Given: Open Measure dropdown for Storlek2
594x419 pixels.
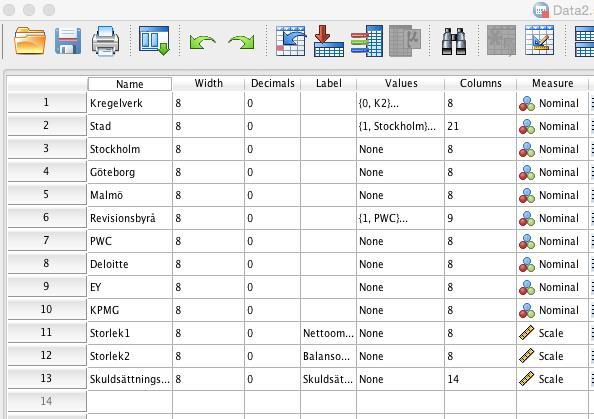Looking at the screenshot, I should (x=552, y=356).
